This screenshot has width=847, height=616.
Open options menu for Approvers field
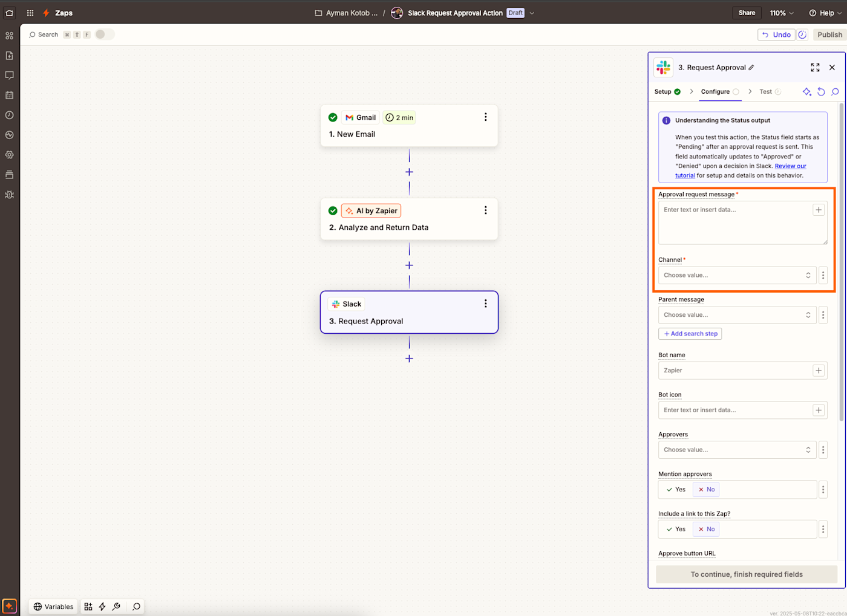(x=823, y=450)
